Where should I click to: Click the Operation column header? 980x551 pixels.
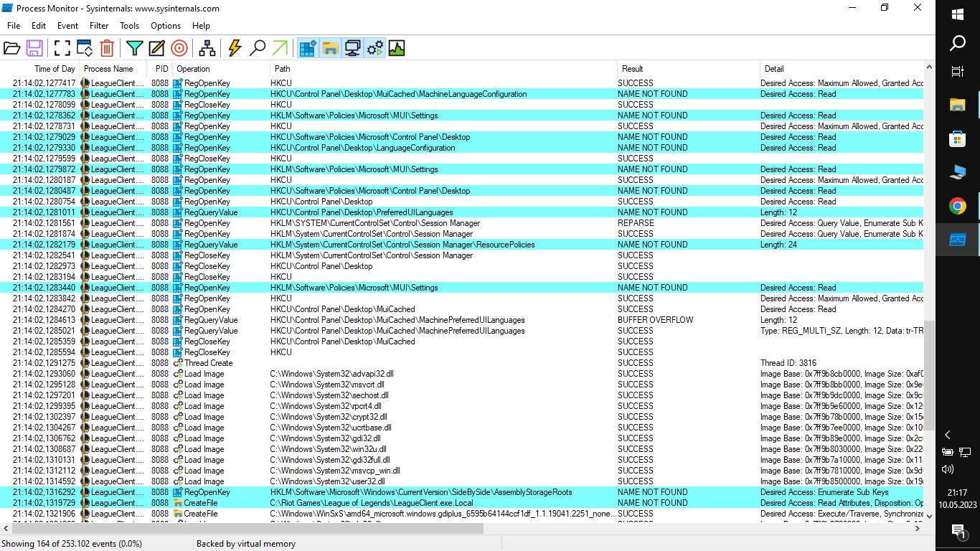coord(221,69)
